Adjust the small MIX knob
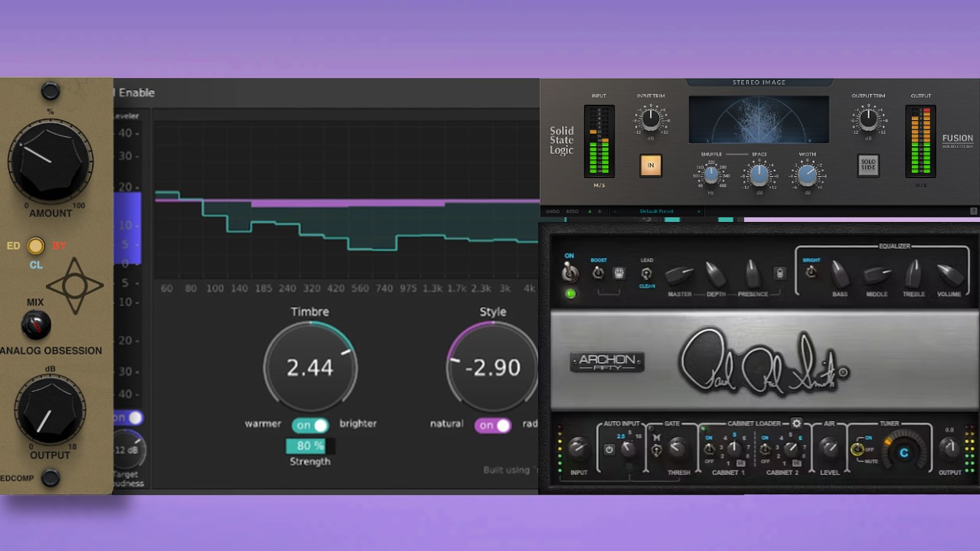The image size is (980, 551). [x=35, y=325]
